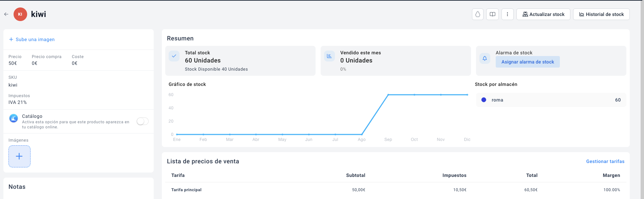644x199 pixels.
Task: Click the roma warehouse blue dot
Action: (x=484, y=100)
